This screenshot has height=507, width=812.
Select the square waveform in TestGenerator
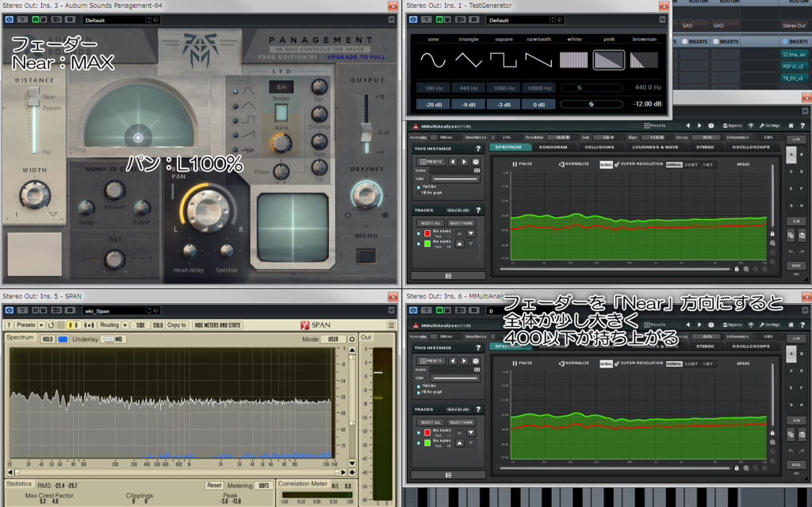504,60
